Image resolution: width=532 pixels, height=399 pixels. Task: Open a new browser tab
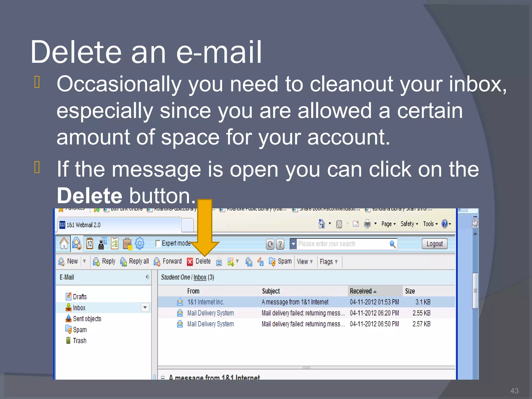coord(187,225)
